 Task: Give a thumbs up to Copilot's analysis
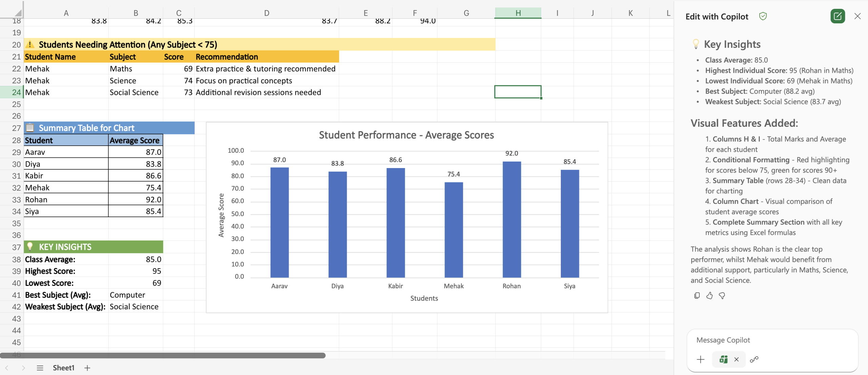[x=710, y=295]
